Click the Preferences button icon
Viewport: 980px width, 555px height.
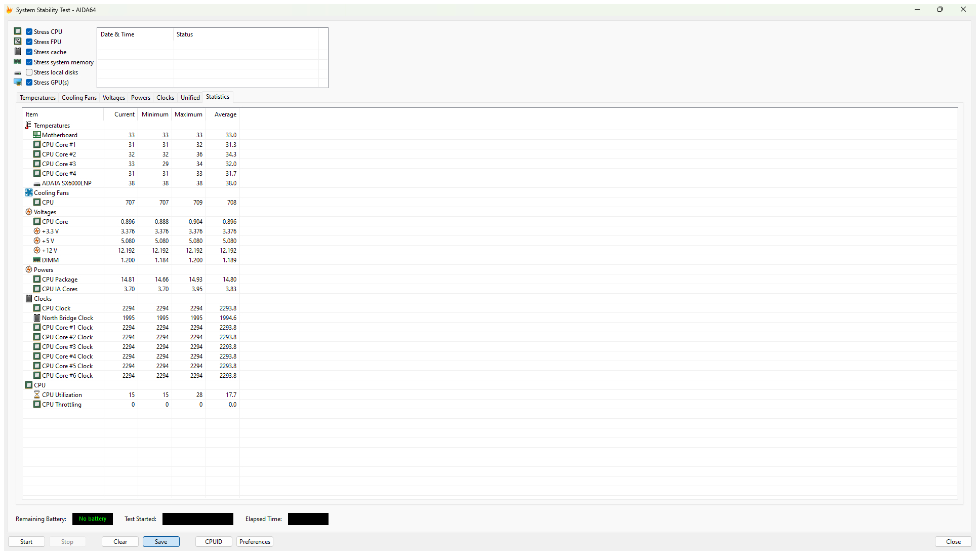255,541
